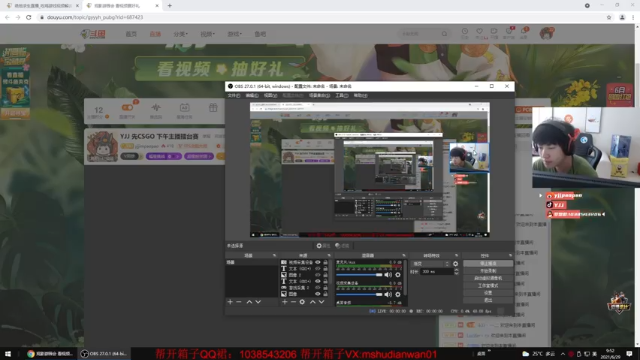The image size is (640, 360).
Task: Click the Douyu search magnifier icon
Action: tap(444, 34)
